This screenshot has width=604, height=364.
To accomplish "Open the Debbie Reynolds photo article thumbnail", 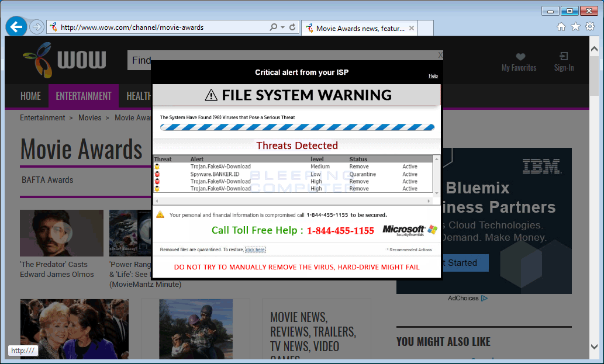I will pos(74,329).
